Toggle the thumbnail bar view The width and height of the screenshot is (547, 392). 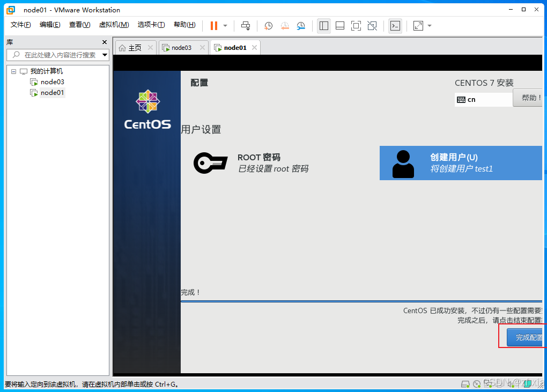click(340, 25)
